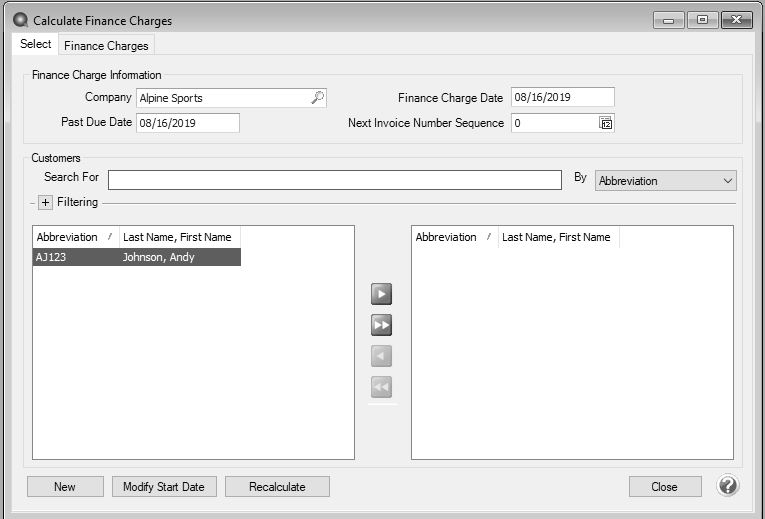Viewport: 765px width, 519px height.
Task: Expand the Filtering section
Action: pos(45,203)
